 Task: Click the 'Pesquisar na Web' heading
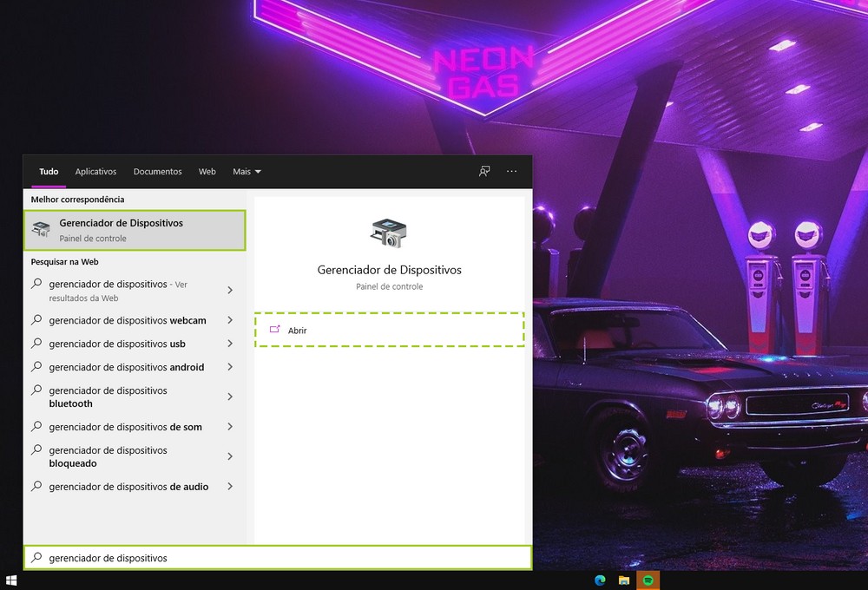(x=65, y=262)
